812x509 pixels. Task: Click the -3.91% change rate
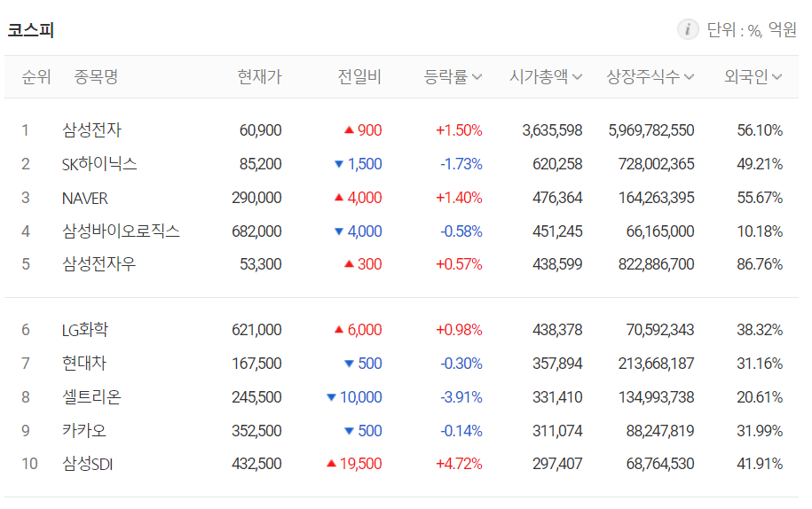click(461, 397)
